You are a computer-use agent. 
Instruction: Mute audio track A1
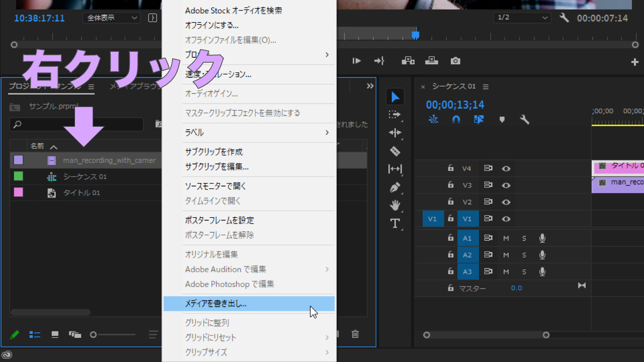click(x=506, y=238)
